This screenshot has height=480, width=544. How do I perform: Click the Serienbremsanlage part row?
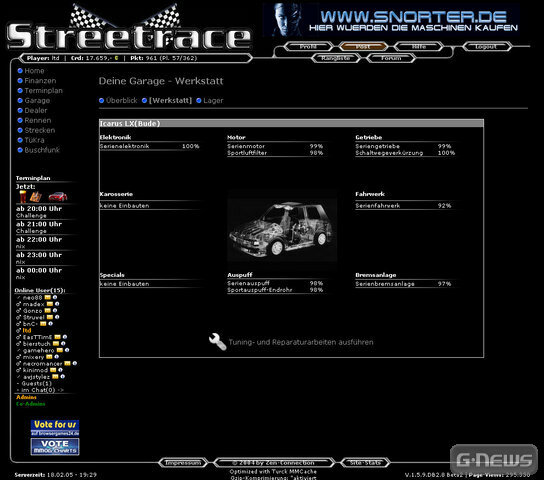[x=403, y=284]
